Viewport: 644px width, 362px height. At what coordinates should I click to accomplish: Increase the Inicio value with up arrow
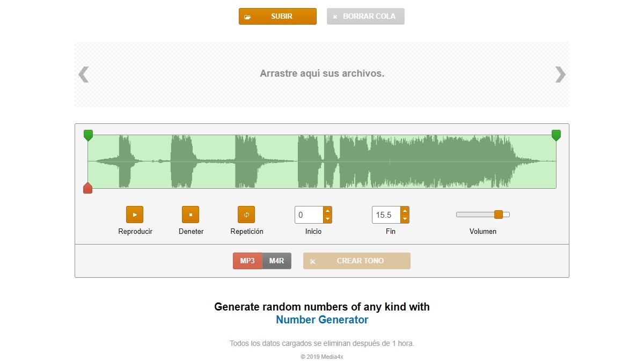tap(327, 211)
